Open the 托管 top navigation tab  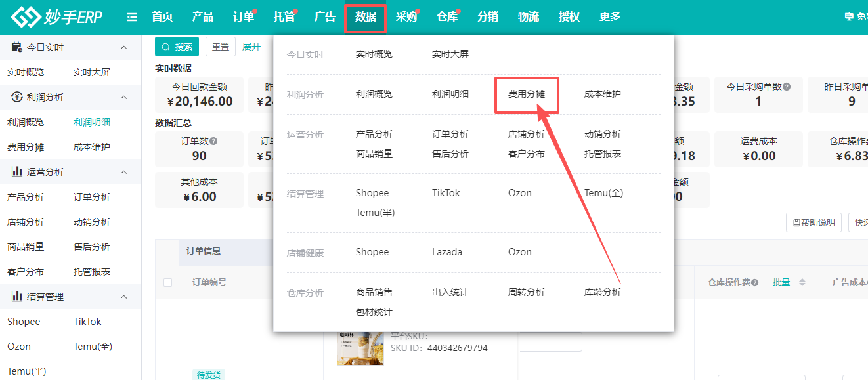pos(284,17)
